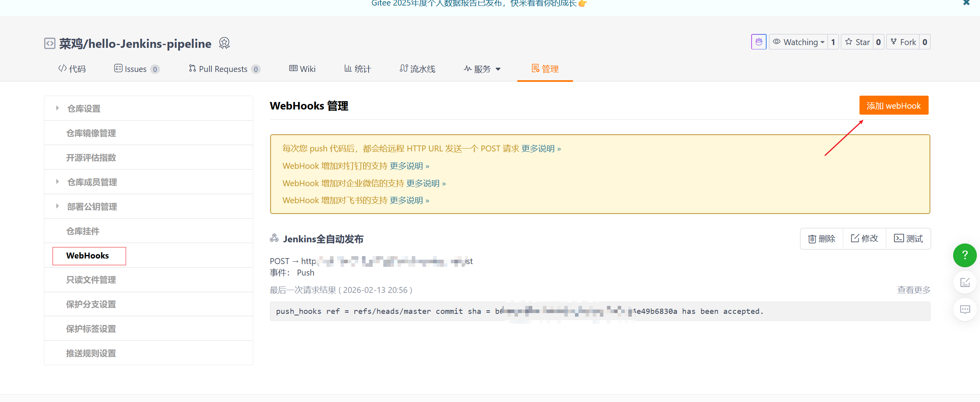
Task: Open 更多说明 for 飞书 support
Action: (409, 200)
